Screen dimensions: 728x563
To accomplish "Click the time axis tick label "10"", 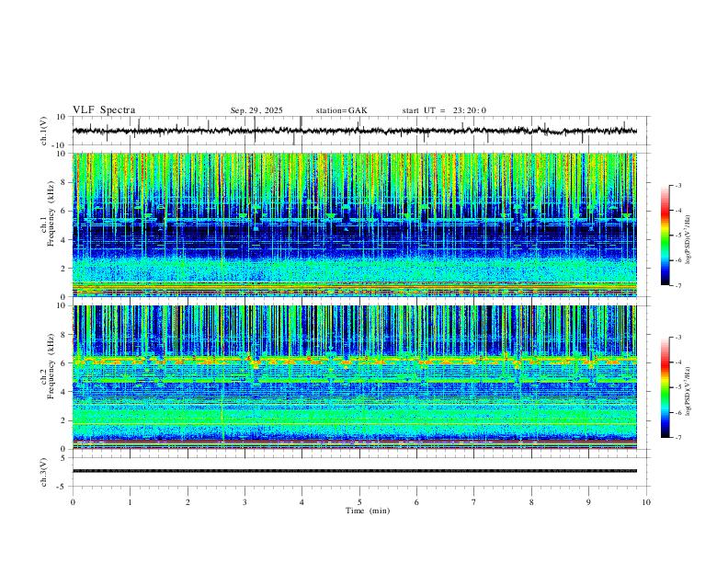I will (646, 502).
